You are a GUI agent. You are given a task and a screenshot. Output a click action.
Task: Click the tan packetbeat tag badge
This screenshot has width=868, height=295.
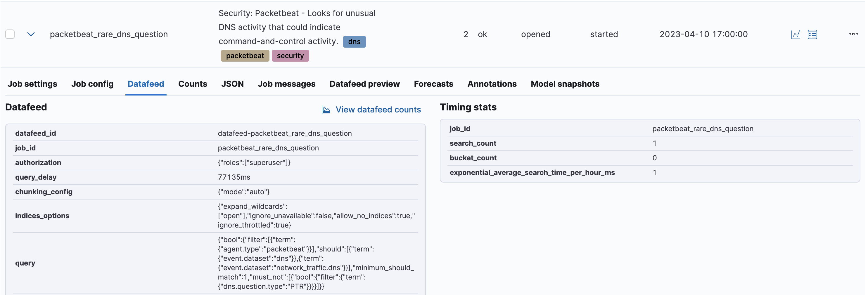click(245, 56)
